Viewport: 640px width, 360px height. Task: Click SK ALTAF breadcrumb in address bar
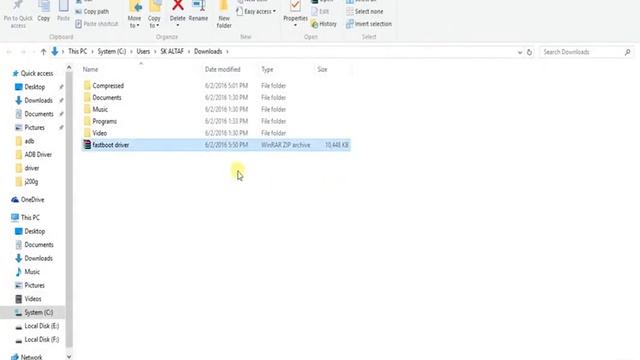coord(172,51)
